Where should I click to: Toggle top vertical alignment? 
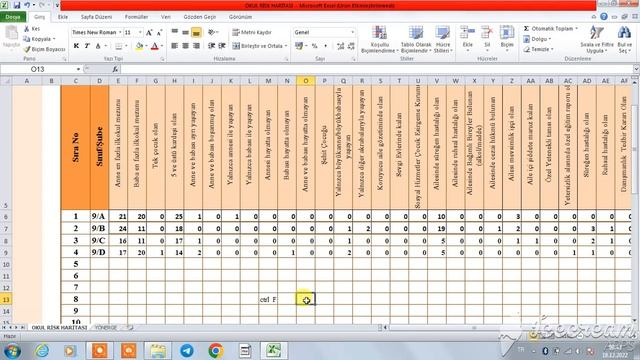point(175,32)
